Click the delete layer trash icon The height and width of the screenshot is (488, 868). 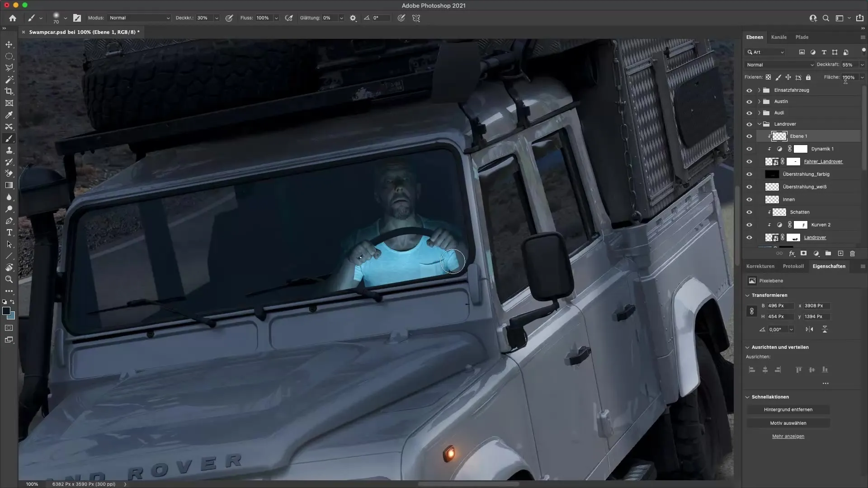pos(852,253)
